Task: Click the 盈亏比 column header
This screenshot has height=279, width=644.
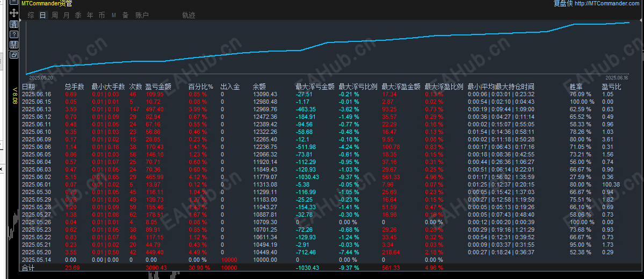Action: [x=612, y=87]
